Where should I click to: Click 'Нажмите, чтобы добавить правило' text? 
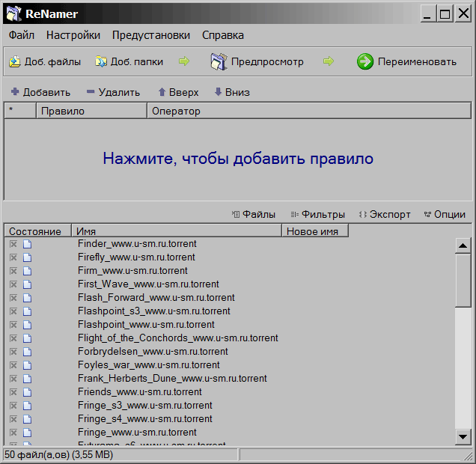(x=237, y=159)
